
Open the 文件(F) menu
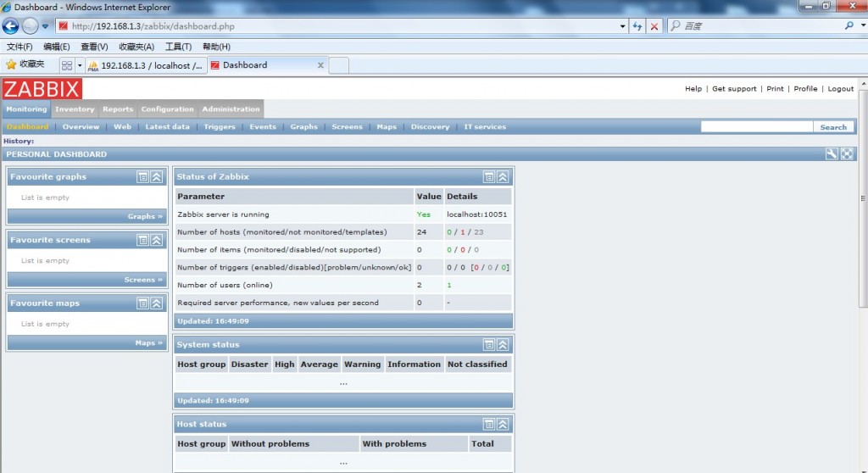click(x=19, y=47)
